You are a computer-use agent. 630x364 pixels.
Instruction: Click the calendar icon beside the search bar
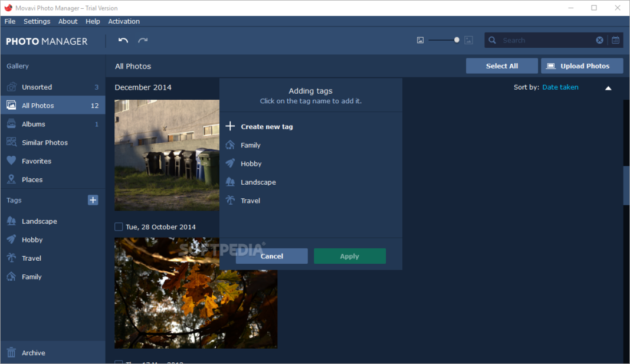pos(615,40)
